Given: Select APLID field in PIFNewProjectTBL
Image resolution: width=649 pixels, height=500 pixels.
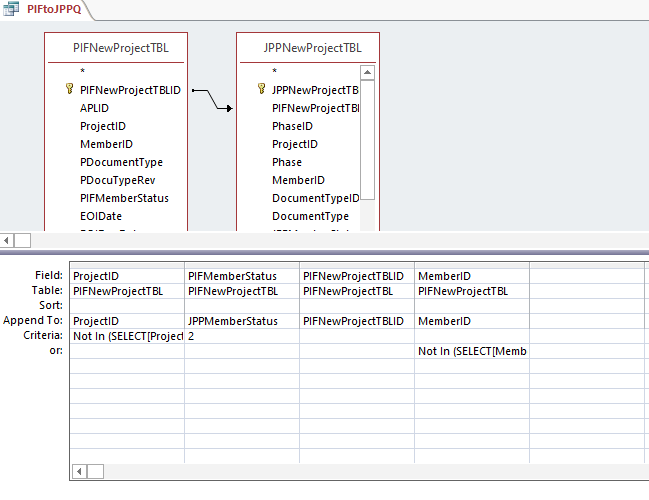Looking at the screenshot, I should point(94,108).
